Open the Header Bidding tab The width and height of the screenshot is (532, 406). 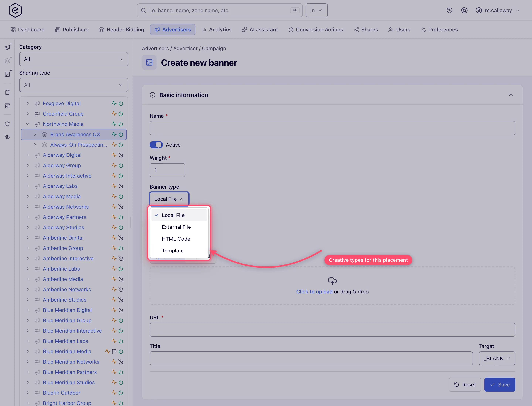(121, 30)
